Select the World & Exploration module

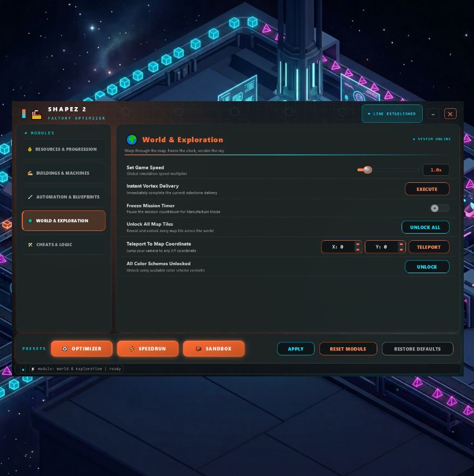(64, 221)
